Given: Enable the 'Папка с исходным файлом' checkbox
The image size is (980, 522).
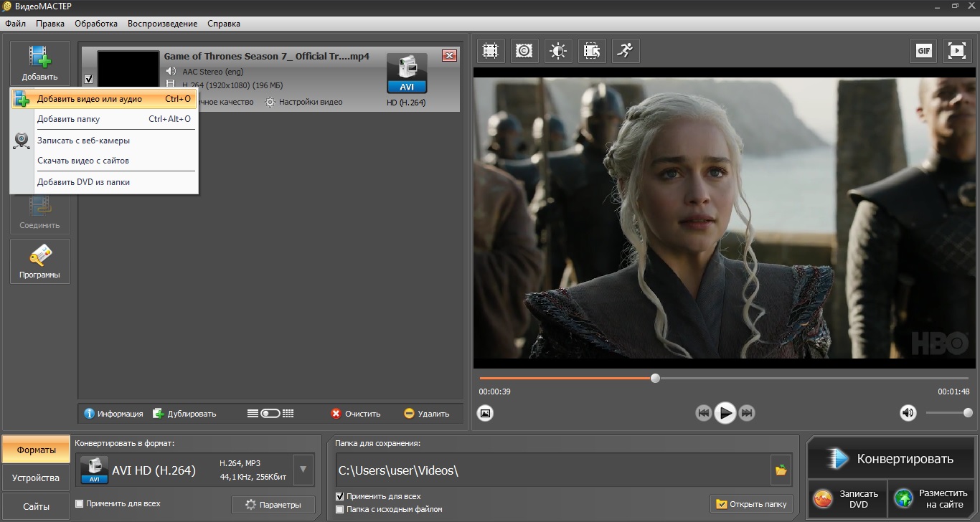Looking at the screenshot, I should tap(340, 509).
